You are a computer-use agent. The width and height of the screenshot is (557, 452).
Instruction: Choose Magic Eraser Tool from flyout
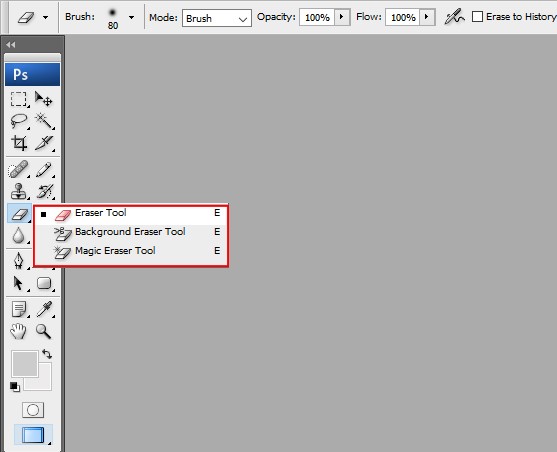(x=131, y=251)
